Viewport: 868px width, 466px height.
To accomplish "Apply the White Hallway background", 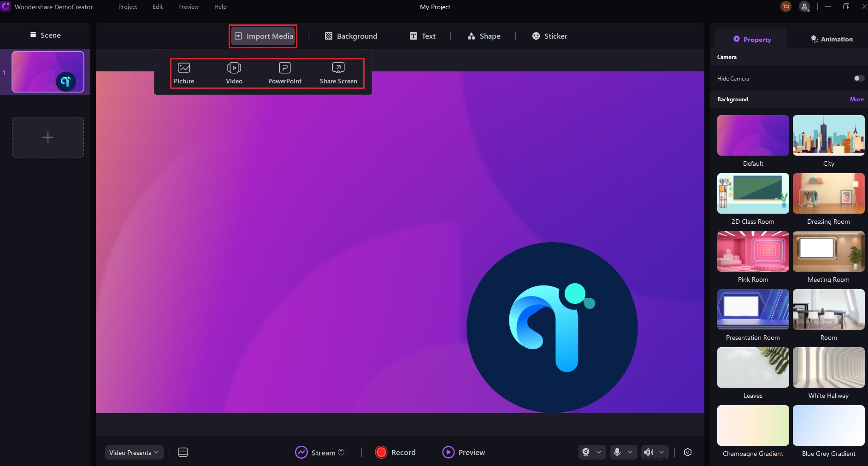I will click(x=828, y=367).
